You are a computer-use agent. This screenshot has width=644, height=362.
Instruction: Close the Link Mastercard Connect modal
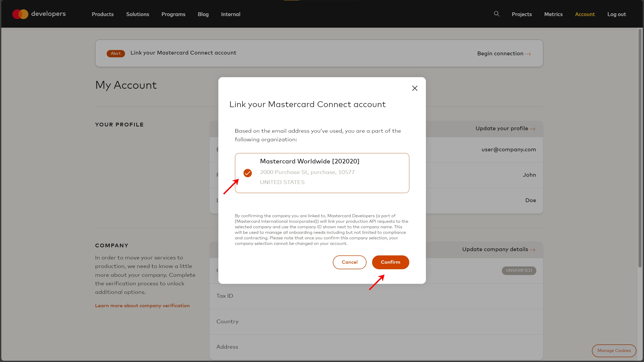(415, 88)
